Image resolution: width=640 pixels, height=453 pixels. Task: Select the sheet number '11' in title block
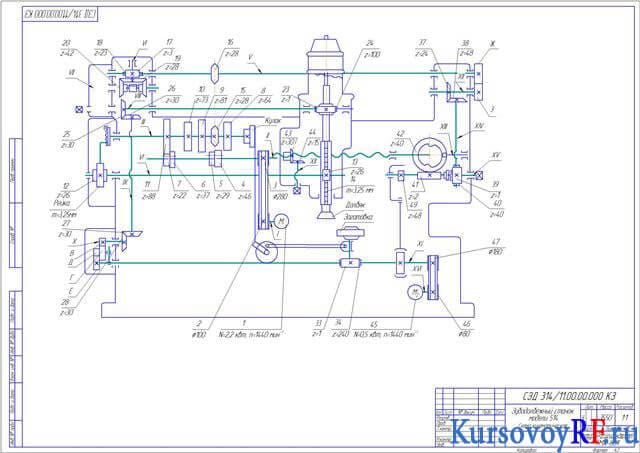pyautogui.click(x=625, y=418)
